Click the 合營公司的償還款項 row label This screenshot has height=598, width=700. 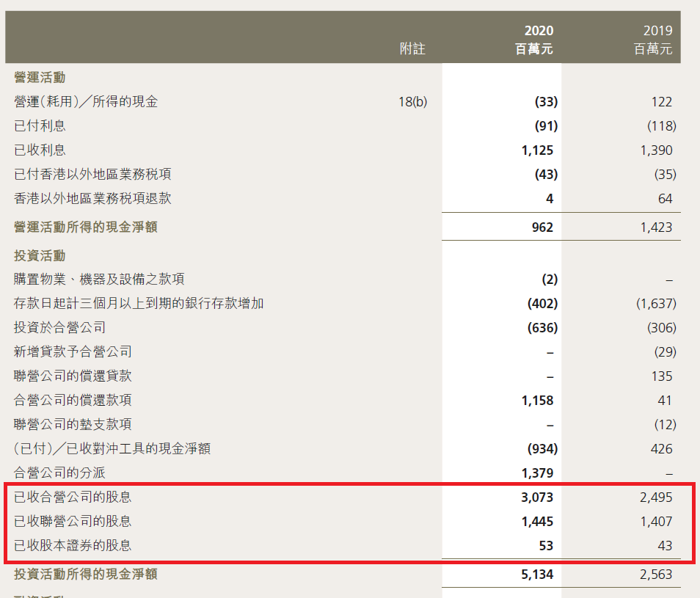click(x=73, y=400)
